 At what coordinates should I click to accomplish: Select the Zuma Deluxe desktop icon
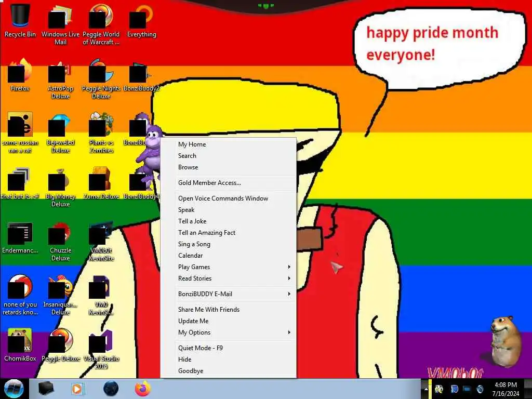click(101, 183)
